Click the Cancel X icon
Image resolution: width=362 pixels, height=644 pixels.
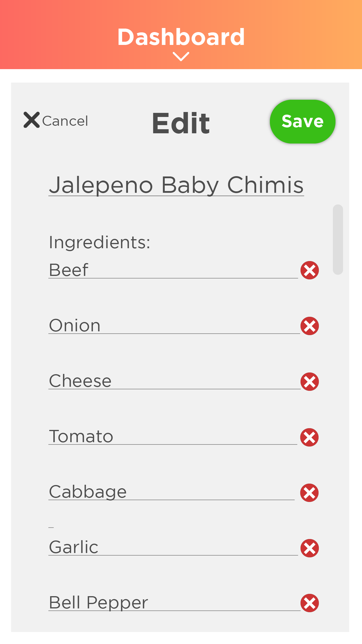pyautogui.click(x=31, y=120)
